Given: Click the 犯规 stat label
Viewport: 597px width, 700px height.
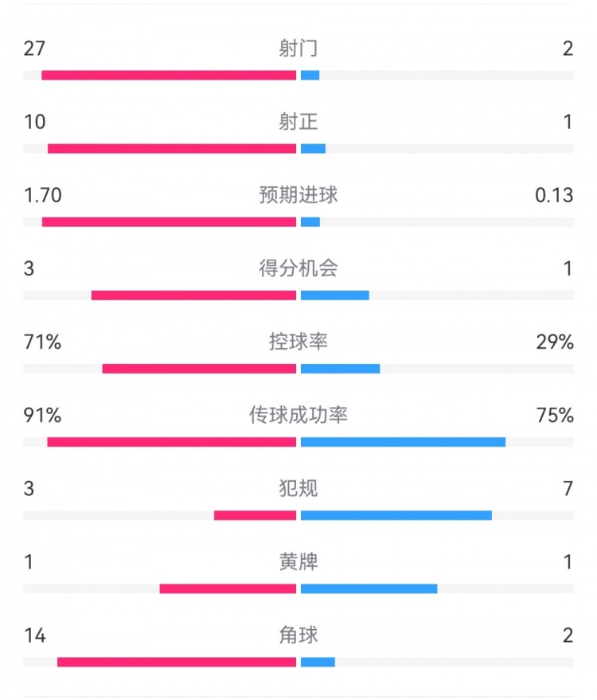Looking at the screenshot, I should pyautogui.click(x=298, y=488).
